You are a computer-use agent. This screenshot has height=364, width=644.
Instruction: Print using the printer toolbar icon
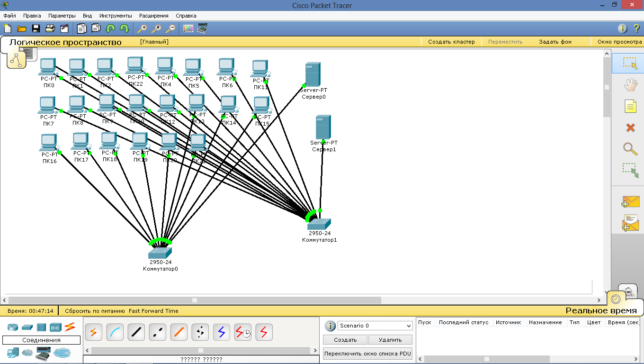pos(50,28)
